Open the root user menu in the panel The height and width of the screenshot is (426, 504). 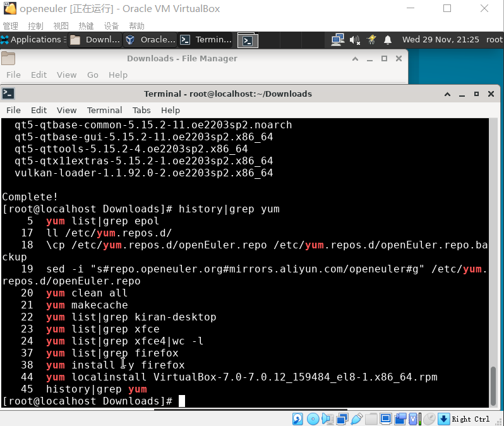tap(494, 39)
